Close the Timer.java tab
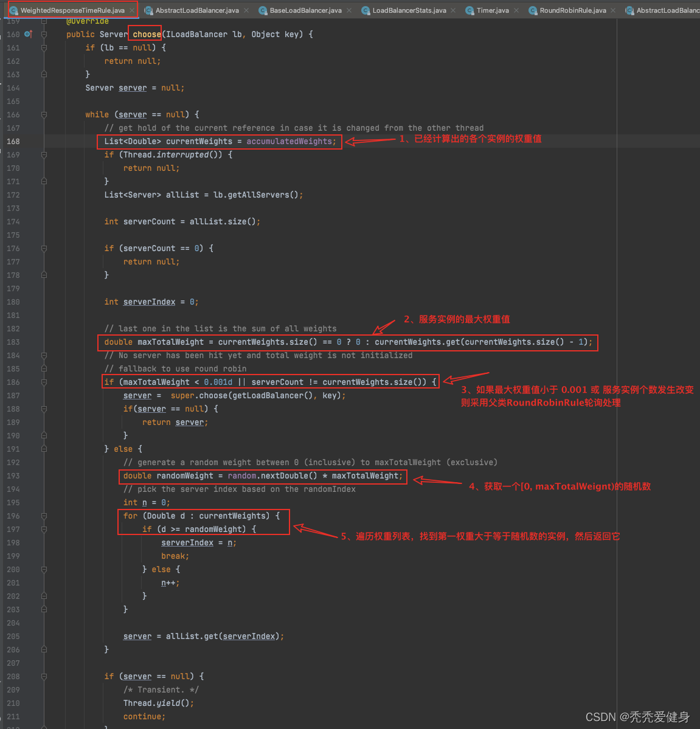Image resolution: width=700 pixels, height=729 pixels. (x=516, y=10)
